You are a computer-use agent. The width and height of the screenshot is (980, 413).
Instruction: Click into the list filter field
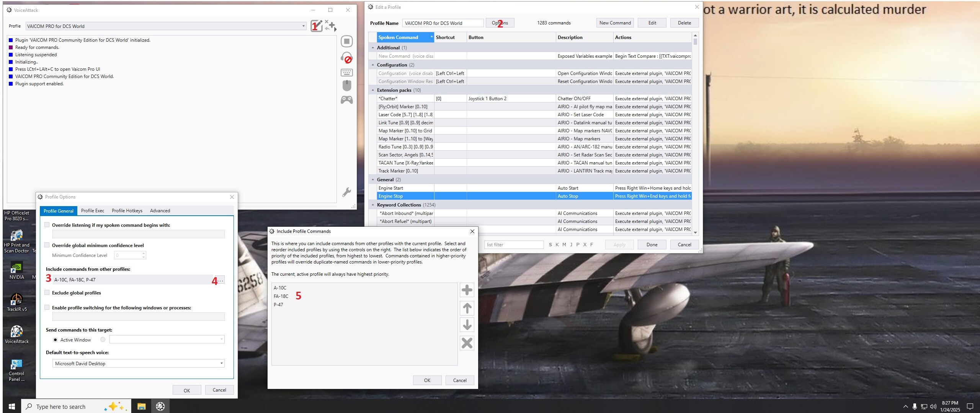tap(514, 245)
